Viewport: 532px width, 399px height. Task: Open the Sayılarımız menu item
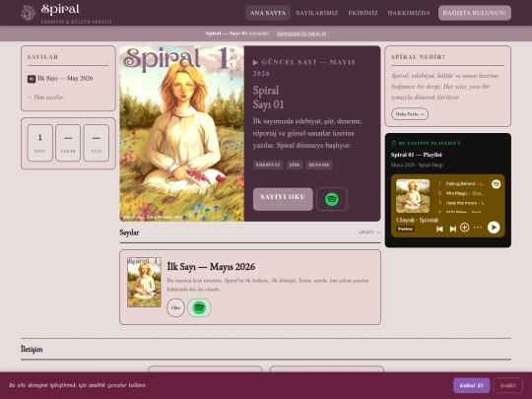[317, 13]
